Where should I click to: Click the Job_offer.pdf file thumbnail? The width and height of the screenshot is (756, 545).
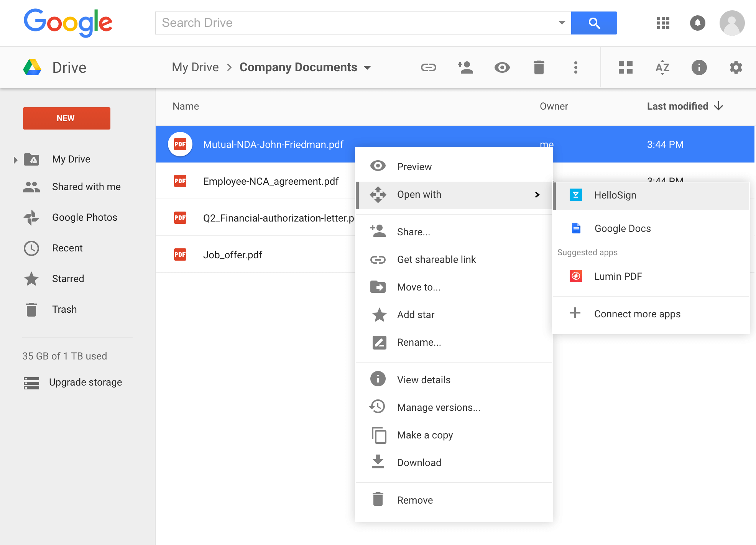180,254
